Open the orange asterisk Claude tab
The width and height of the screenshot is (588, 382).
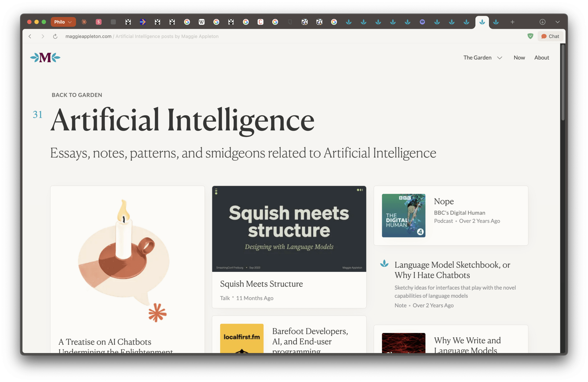click(84, 22)
